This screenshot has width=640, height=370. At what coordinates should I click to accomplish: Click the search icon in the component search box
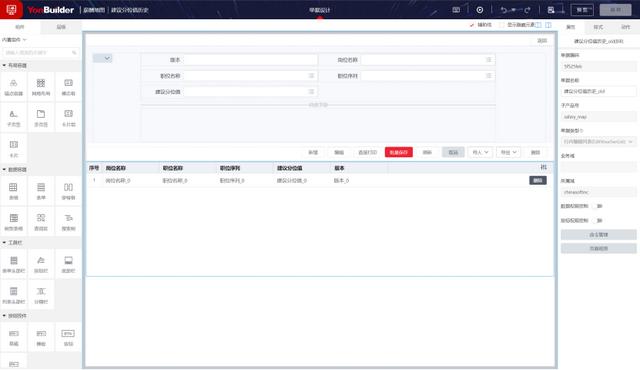[x=74, y=53]
